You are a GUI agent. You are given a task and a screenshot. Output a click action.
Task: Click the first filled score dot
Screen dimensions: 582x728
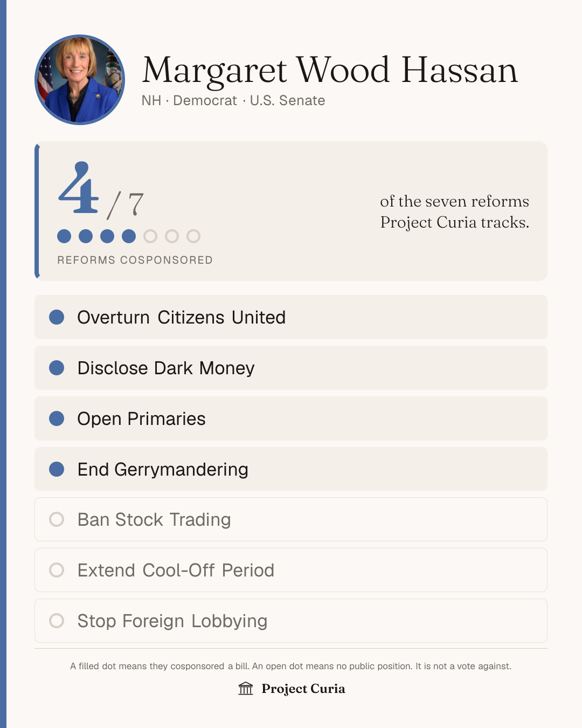(x=64, y=236)
